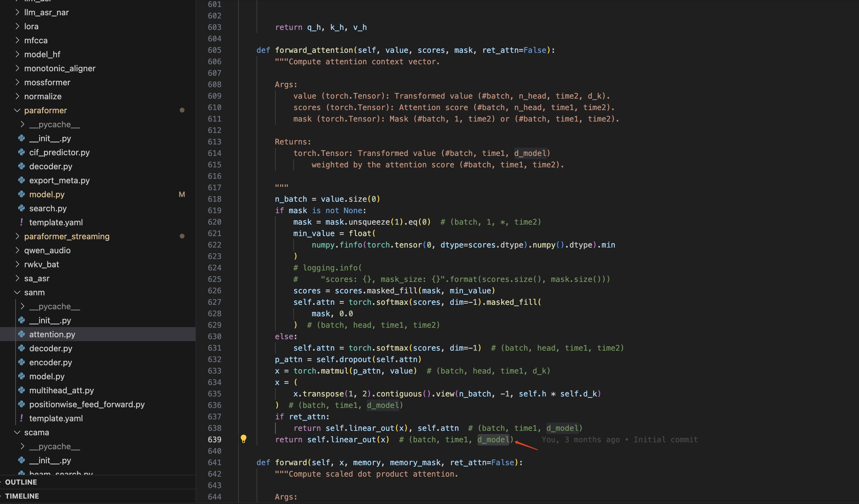Click the Python icon beside export_meta.py
859x504 pixels.
(21, 180)
